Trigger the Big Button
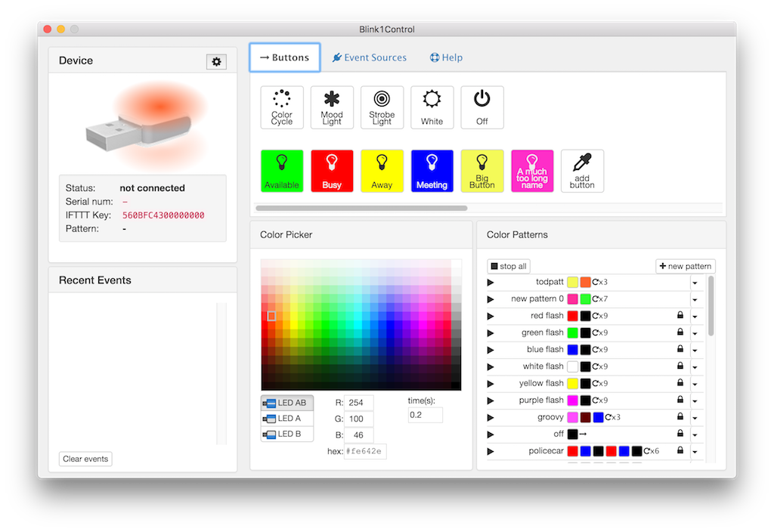 [x=482, y=172]
